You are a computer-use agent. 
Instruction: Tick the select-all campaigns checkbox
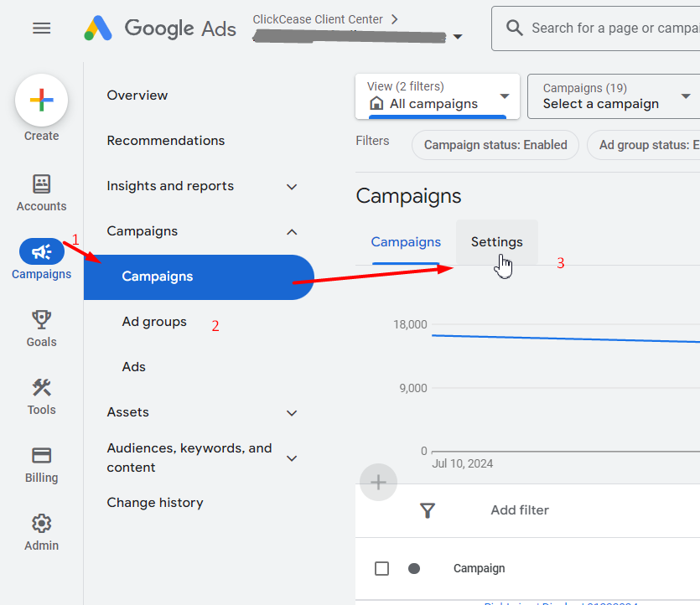tap(381, 568)
